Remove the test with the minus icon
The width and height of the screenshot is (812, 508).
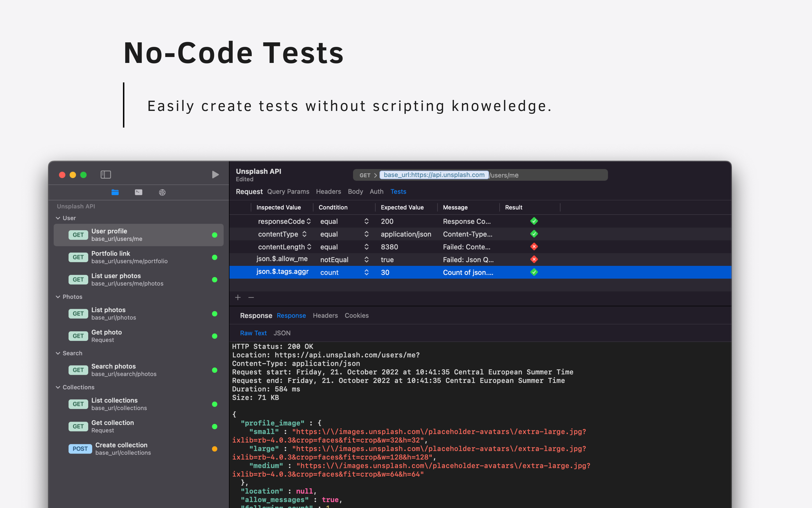click(251, 297)
